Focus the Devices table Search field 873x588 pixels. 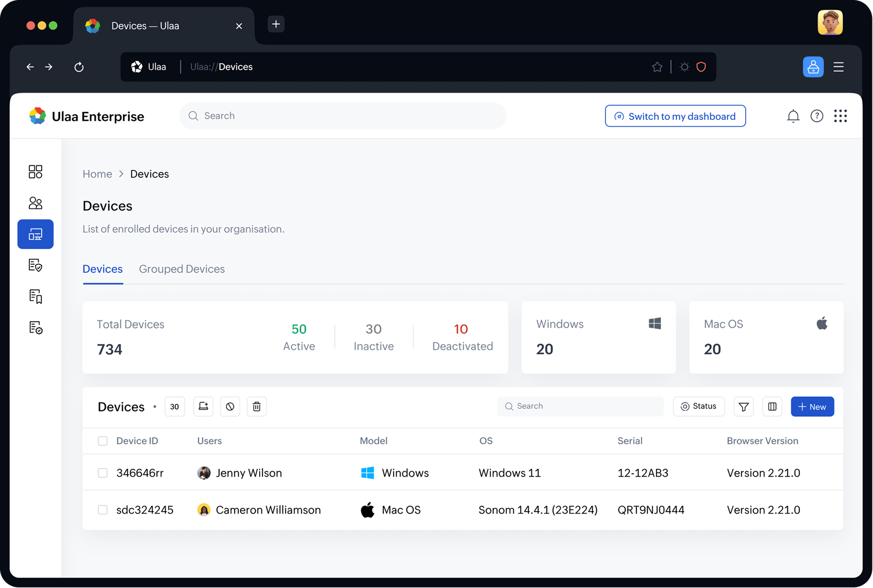(580, 406)
